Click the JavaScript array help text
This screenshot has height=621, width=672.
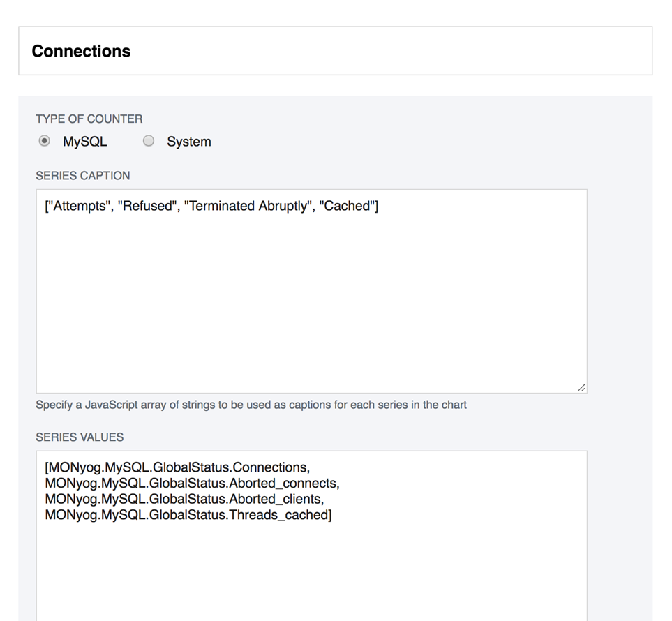(x=251, y=405)
